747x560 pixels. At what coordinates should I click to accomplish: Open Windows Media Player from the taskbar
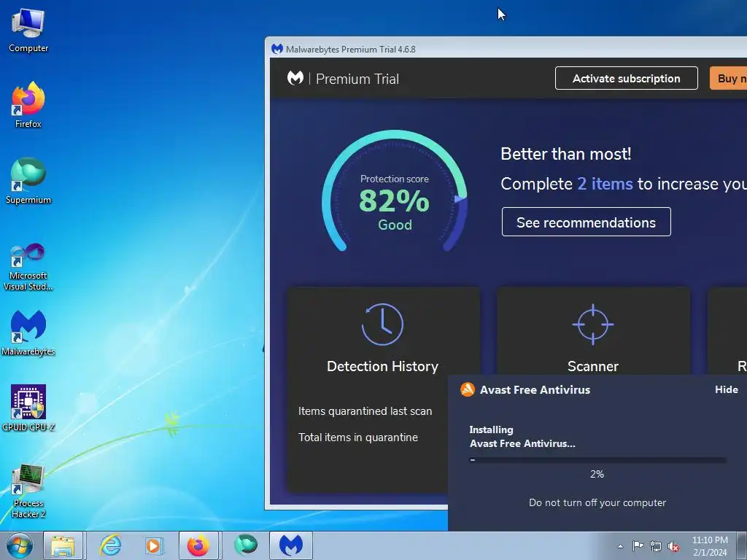click(155, 545)
